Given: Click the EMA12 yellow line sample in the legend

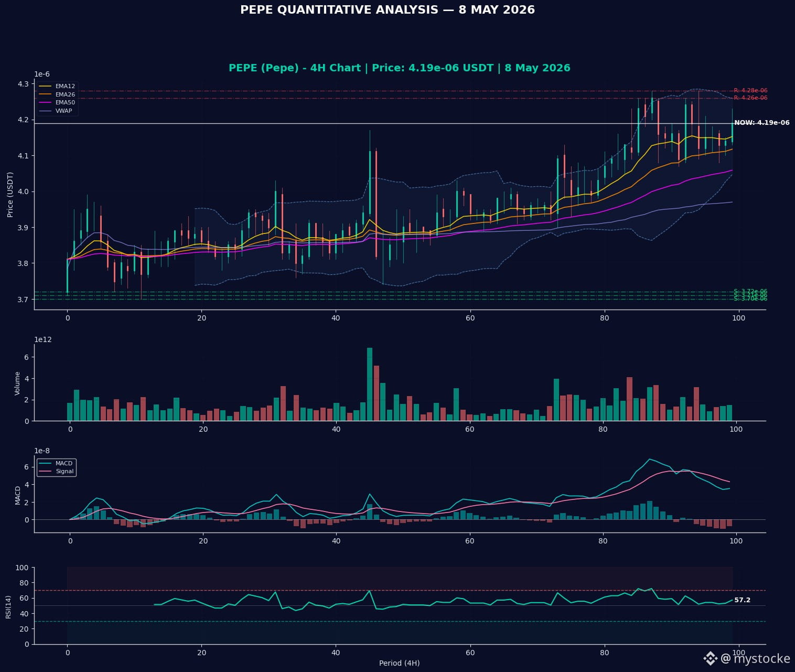Looking at the screenshot, I should click(x=46, y=86).
